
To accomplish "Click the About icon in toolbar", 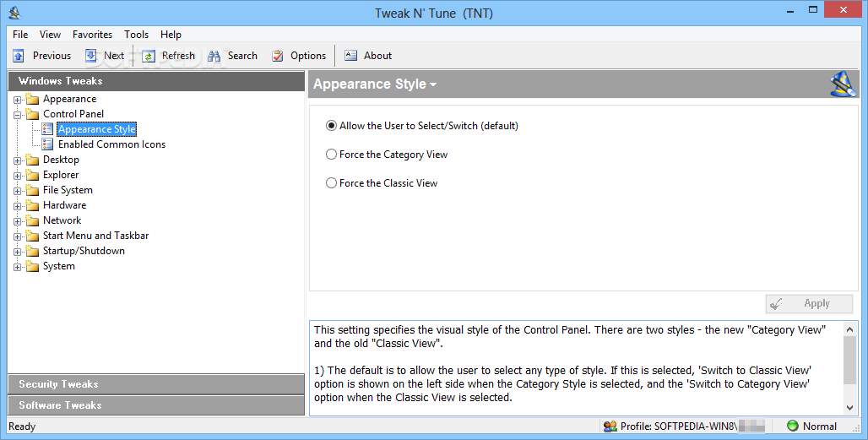I will click(350, 56).
